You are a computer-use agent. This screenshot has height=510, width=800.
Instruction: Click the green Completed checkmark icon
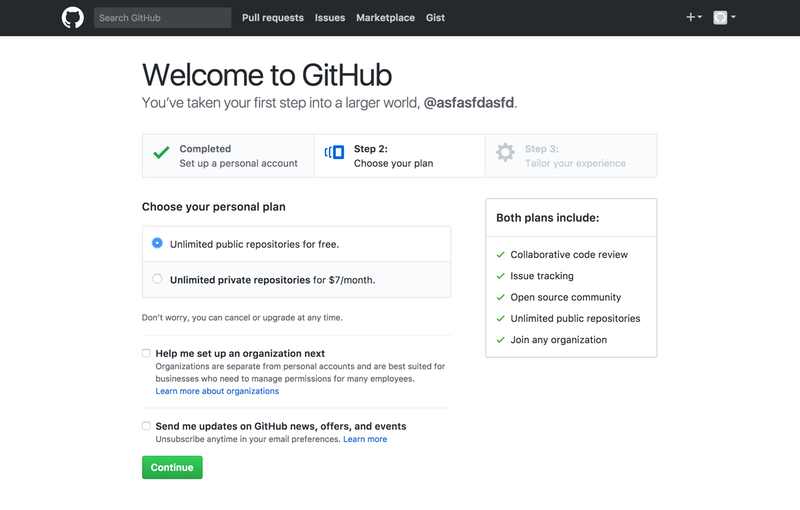coord(161,152)
